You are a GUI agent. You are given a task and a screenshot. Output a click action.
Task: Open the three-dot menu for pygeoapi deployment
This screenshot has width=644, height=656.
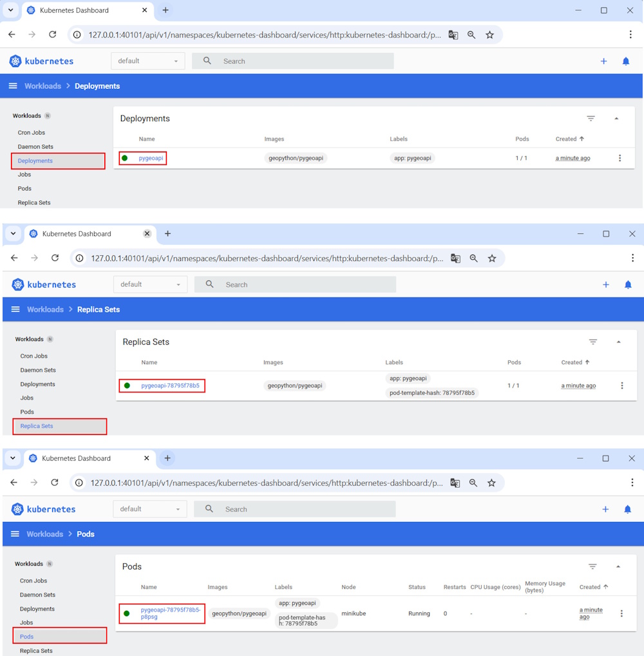point(620,158)
